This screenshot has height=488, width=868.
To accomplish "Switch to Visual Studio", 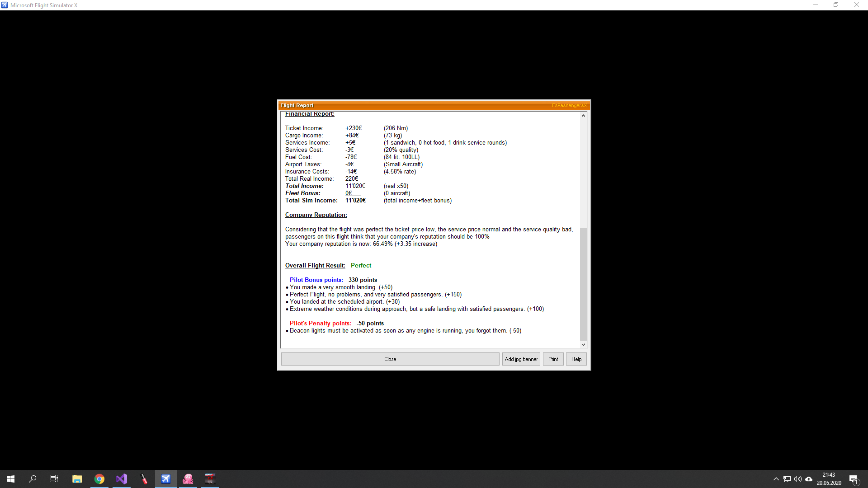I will [x=122, y=479].
